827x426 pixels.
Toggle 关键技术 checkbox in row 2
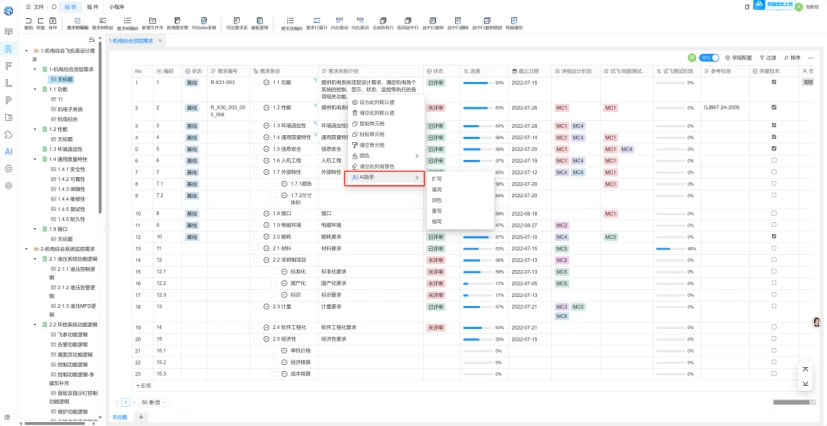pyautogui.click(x=774, y=107)
